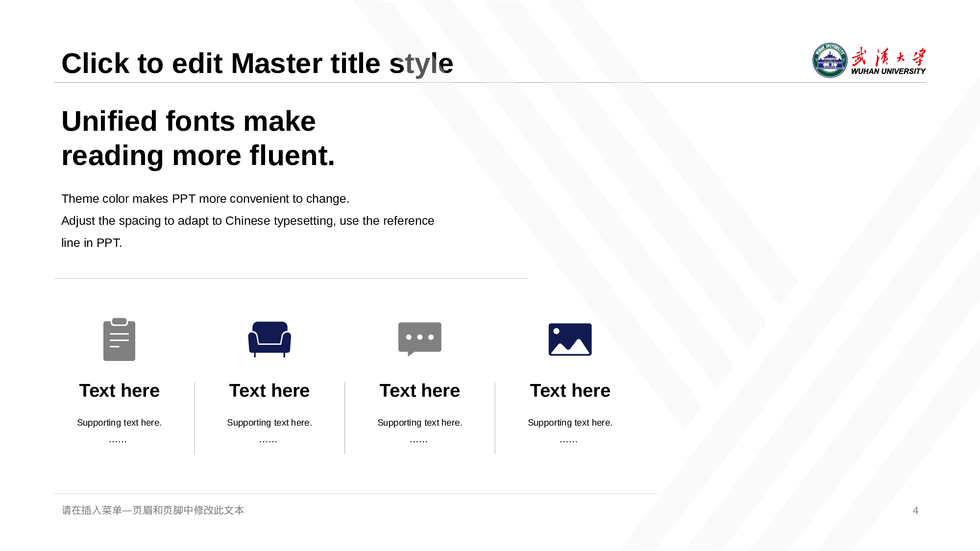980x551 pixels.
Task: Click 'Supporting text here.' in second column
Action: coord(269,423)
